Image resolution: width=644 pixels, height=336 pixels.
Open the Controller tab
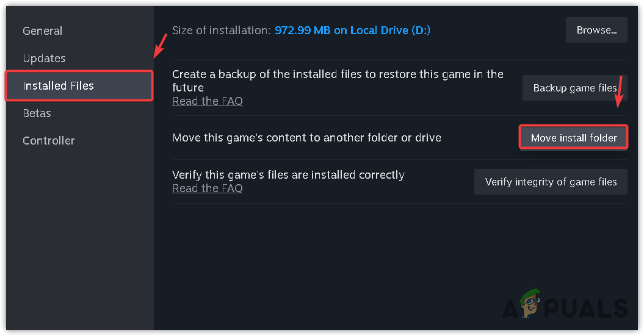click(49, 140)
